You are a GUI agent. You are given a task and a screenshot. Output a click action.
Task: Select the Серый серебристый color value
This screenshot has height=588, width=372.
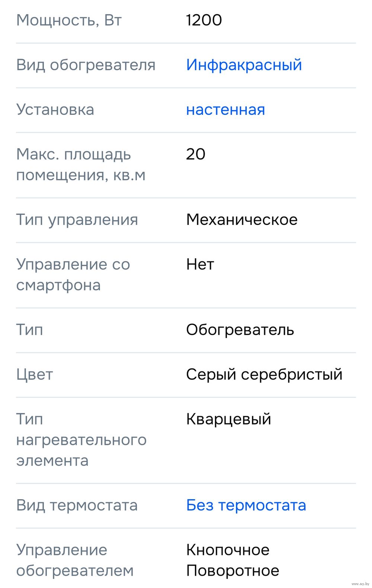pos(264,374)
